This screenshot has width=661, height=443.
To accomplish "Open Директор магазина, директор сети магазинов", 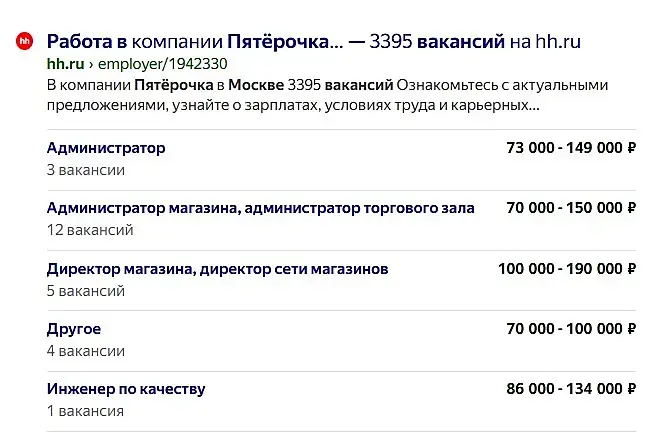I will (217, 269).
